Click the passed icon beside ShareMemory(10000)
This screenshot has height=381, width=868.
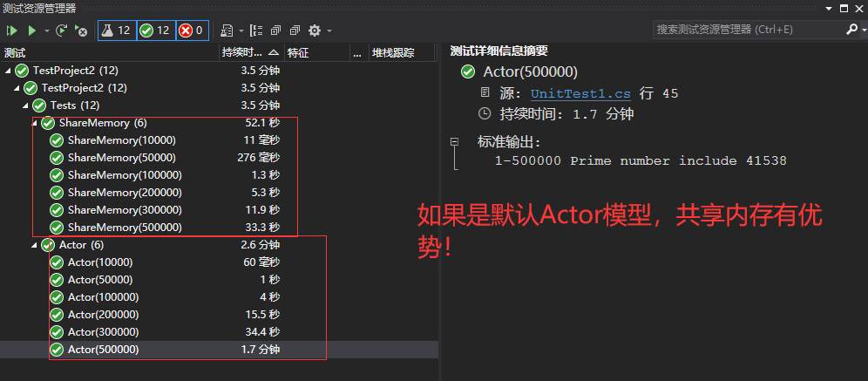coord(57,140)
